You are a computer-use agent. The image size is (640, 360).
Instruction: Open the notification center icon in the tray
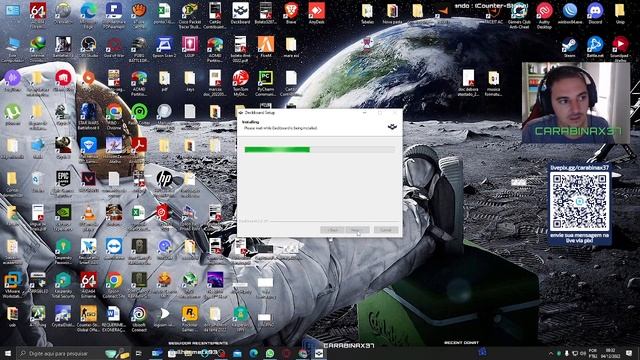629,353
